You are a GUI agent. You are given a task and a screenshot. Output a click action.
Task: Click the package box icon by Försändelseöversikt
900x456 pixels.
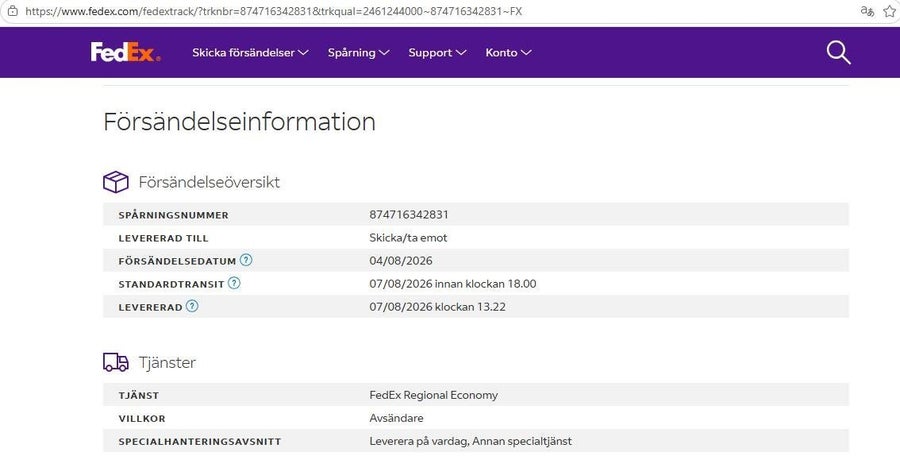coord(115,182)
